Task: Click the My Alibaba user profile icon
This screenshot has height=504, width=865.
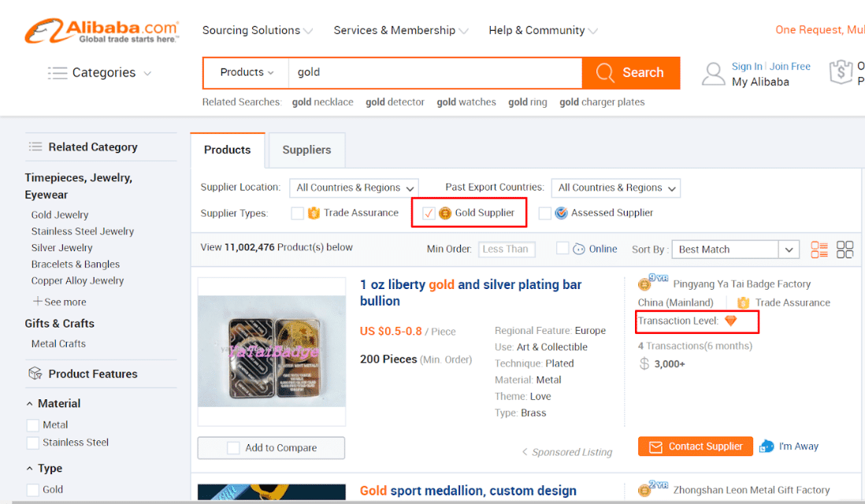Action: pyautogui.click(x=713, y=74)
